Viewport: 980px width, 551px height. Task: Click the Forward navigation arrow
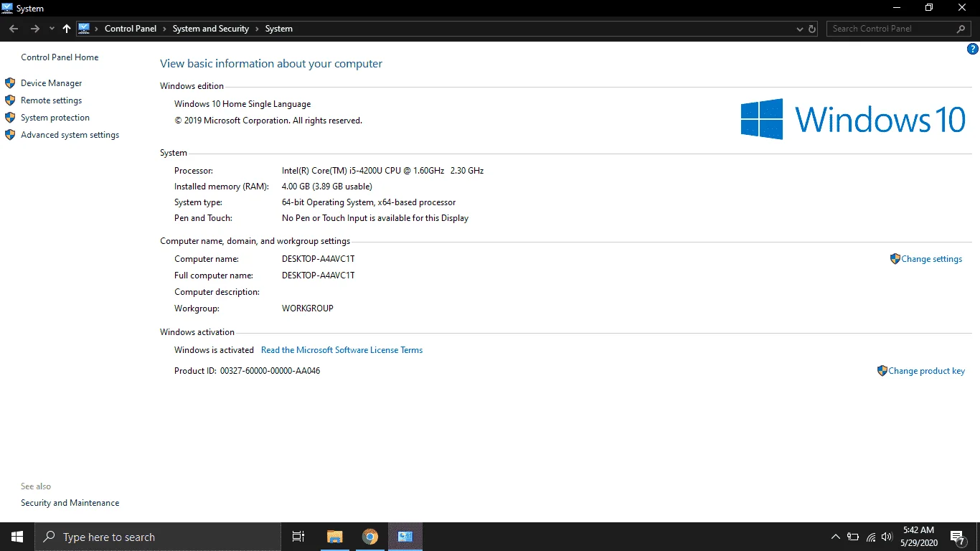tap(34, 29)
